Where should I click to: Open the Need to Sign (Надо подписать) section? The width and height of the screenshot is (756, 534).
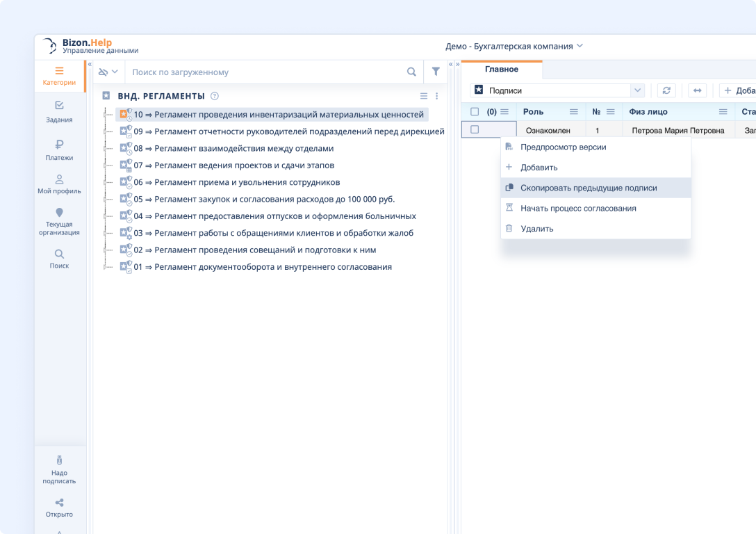[59, 469]
